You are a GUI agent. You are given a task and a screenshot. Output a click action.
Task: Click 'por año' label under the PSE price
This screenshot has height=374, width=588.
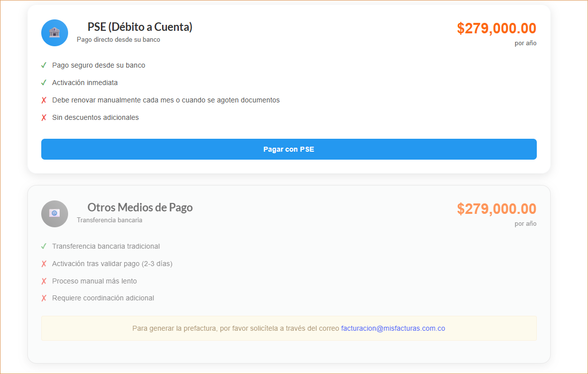point(525,43)
